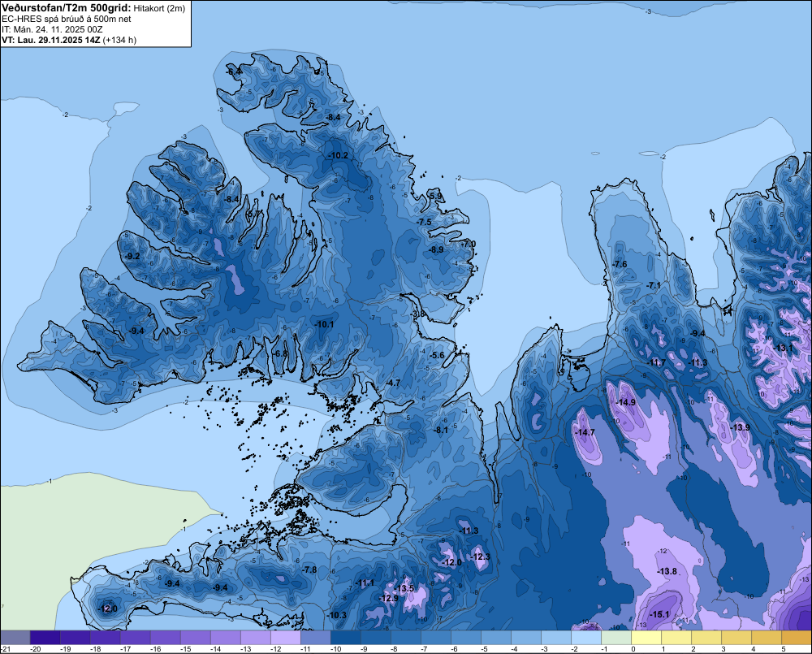Click the '-3.8' temperature label

417,314
